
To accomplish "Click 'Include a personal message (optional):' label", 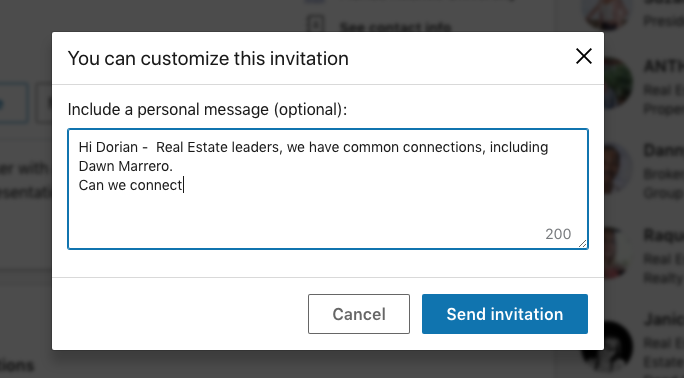I will 207,109.
